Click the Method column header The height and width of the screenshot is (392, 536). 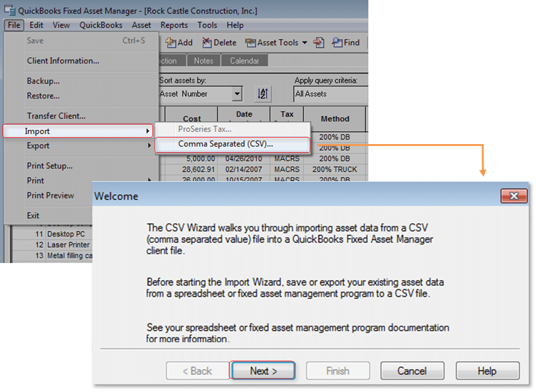click(x=335, y=119)
